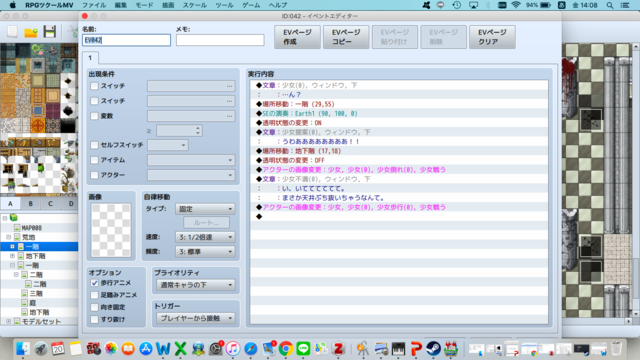
Task: Click the Wi-Fi icon in menu bar
Action: [516, 5]
